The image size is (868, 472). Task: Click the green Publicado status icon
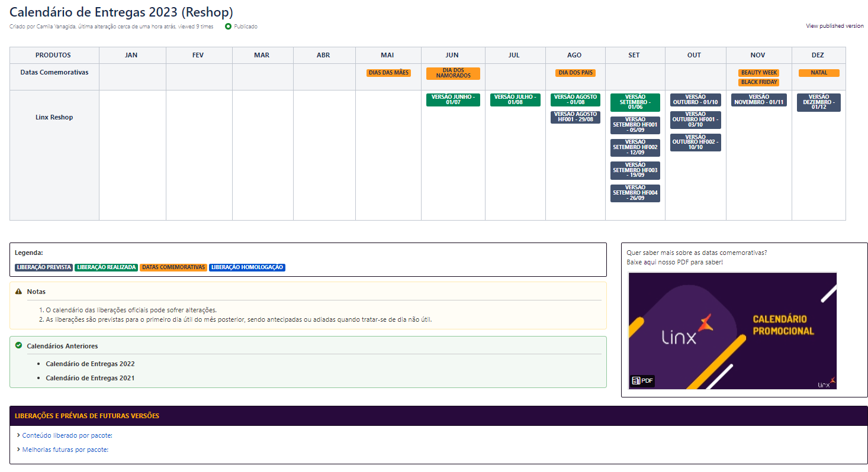click(228, 27)
